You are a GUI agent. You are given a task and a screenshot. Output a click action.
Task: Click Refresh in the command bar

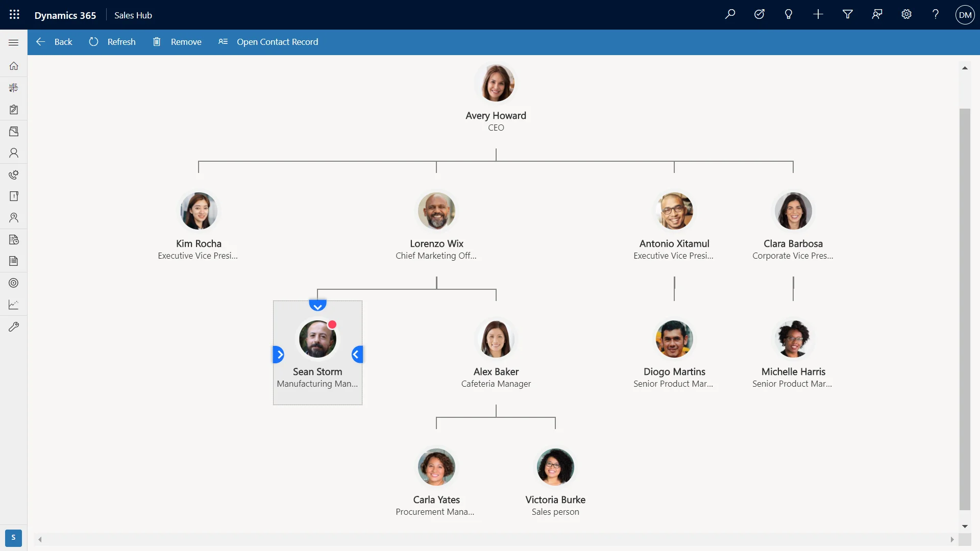tap(112, 42)
